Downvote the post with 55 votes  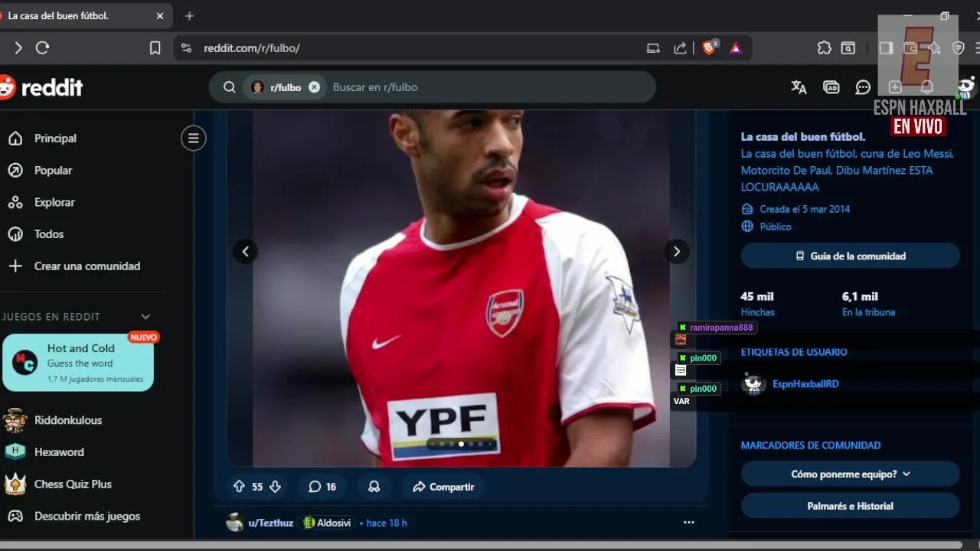(x=275, y=487)
